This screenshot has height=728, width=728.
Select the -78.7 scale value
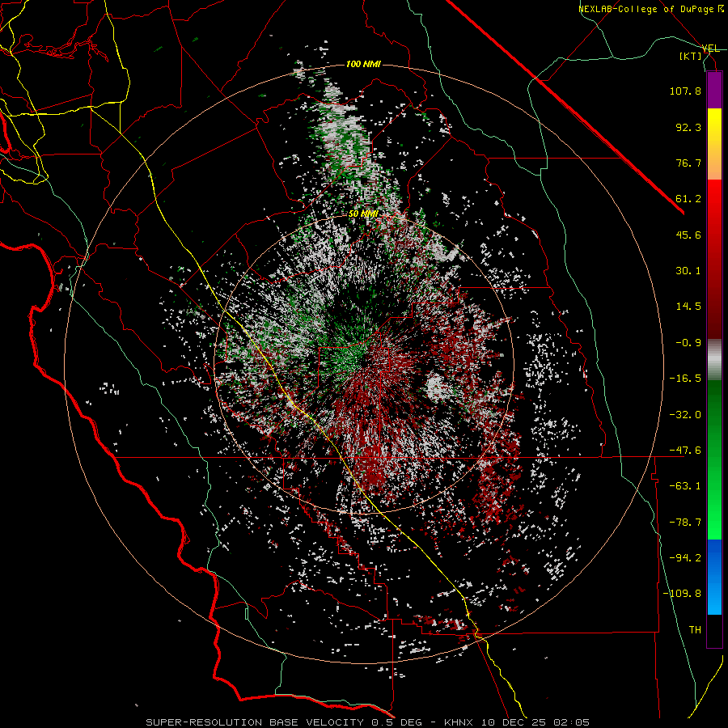click(685, 523)
